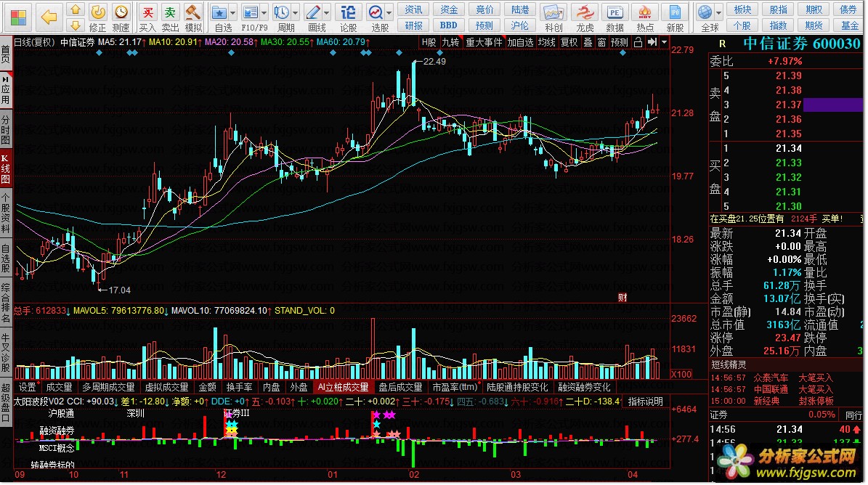This screenshot has height=485, width=868.
Task: Toggle the 叠 overlay option
Action: tap(588, 42)
